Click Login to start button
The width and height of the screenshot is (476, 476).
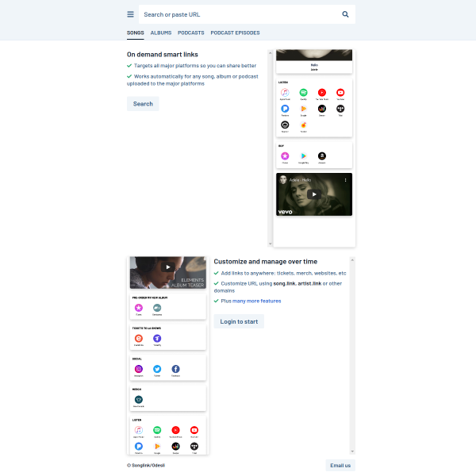[239, 321]
